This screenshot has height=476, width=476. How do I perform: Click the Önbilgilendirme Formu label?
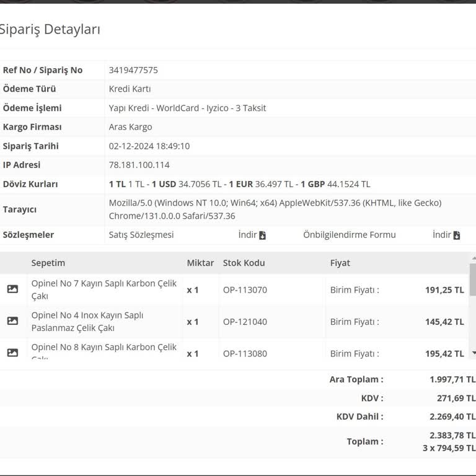pos(349,235)
